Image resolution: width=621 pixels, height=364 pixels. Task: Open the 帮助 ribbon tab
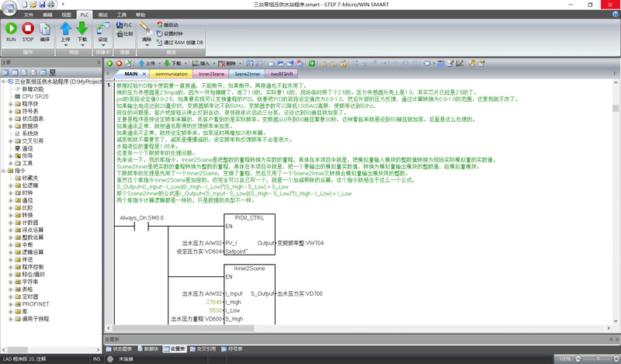pyautogui.click(x=141, y=15)
